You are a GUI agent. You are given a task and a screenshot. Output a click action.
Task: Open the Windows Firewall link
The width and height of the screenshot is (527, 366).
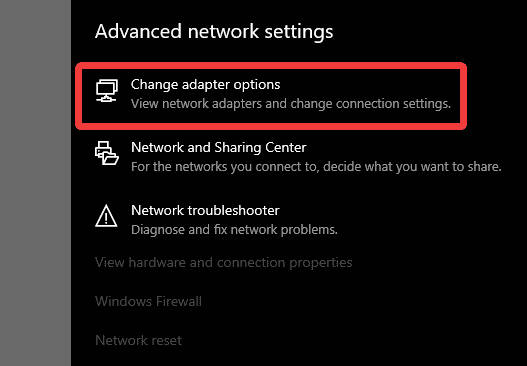pyautogui.click(x=148, y=301)
